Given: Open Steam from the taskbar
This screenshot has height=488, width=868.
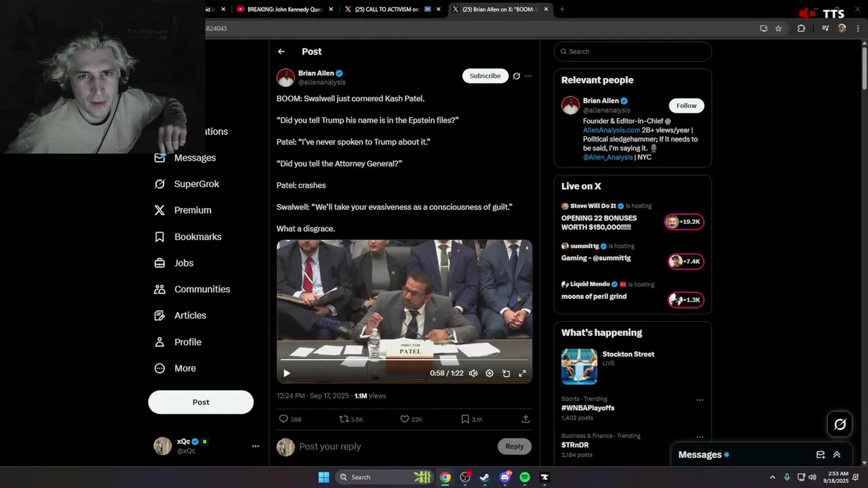Looking at the screenshot, I should tap(485, 477).
